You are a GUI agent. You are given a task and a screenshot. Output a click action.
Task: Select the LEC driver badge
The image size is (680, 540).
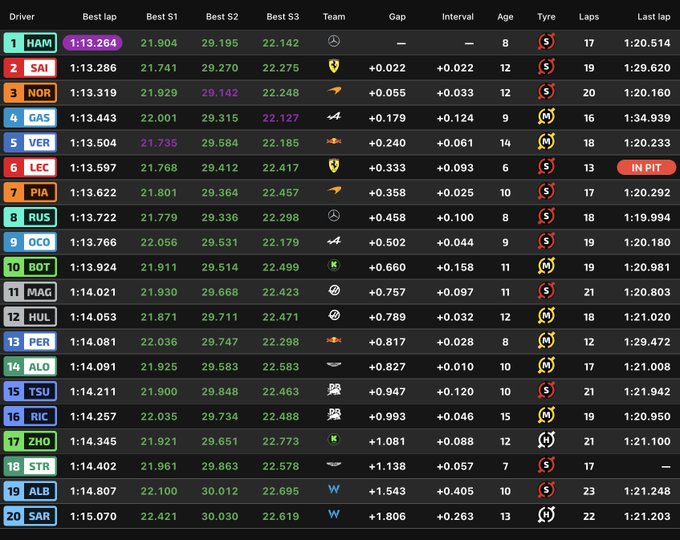pos(30,167)
